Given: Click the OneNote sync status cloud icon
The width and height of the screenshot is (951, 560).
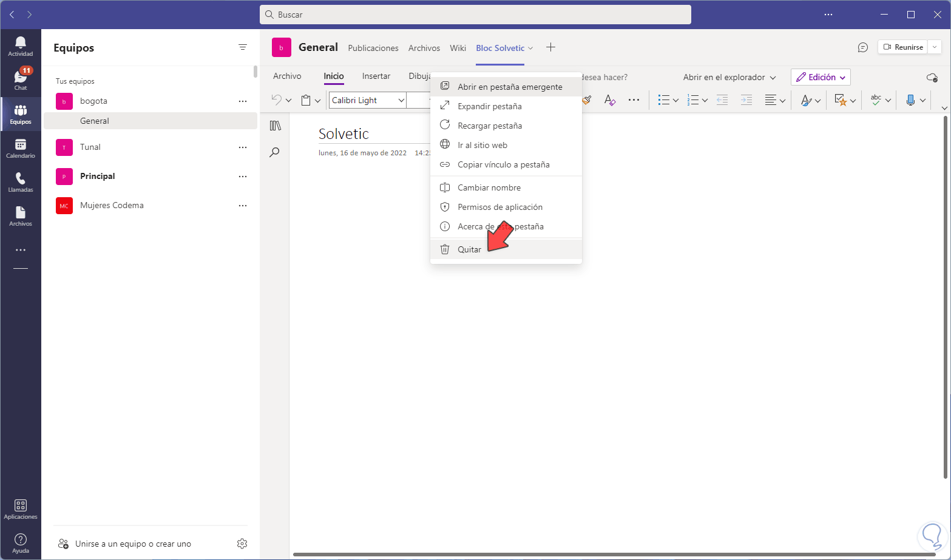Looking at the screenshot, I should (x=932, y=77).
